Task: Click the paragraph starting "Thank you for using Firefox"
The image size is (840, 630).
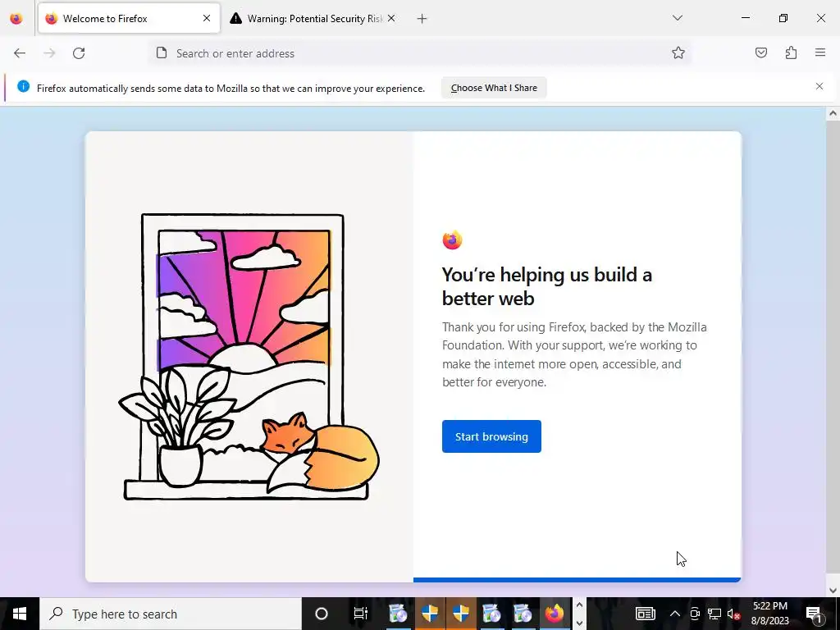Action: pos(574,354)
